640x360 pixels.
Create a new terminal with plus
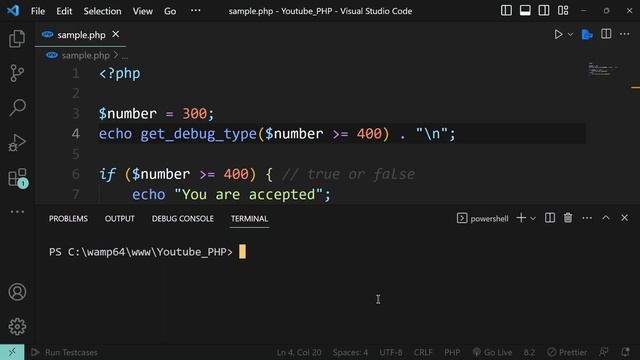[521, 218]
